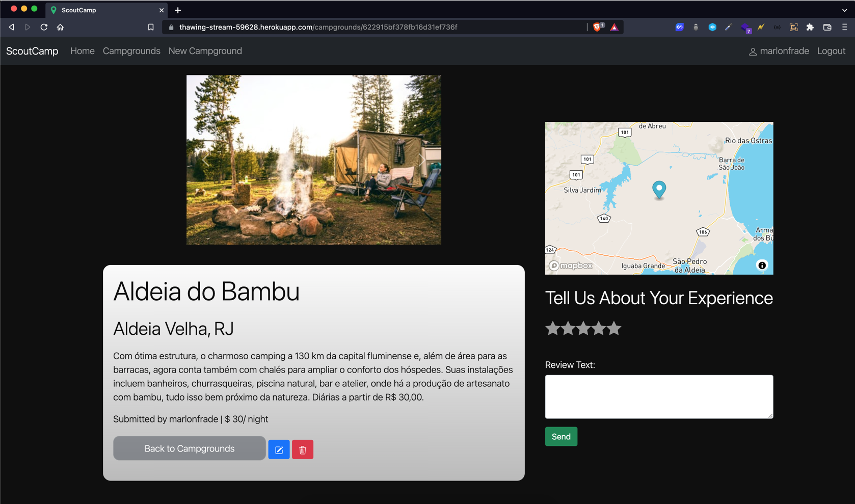Open Brave Rewards triangle icon
Image resolution: width=855 pixels, height=504 pixels.
pos(614,27)
